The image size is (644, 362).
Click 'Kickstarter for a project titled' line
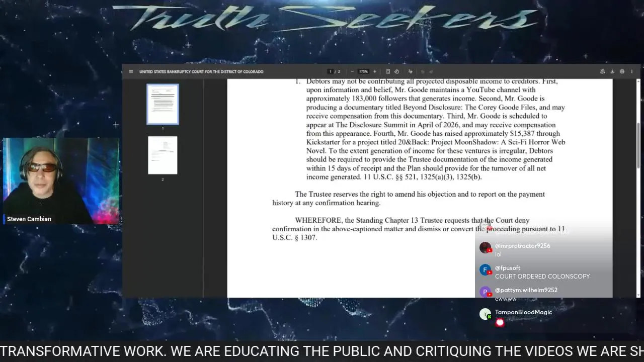[x=436, y=142]
